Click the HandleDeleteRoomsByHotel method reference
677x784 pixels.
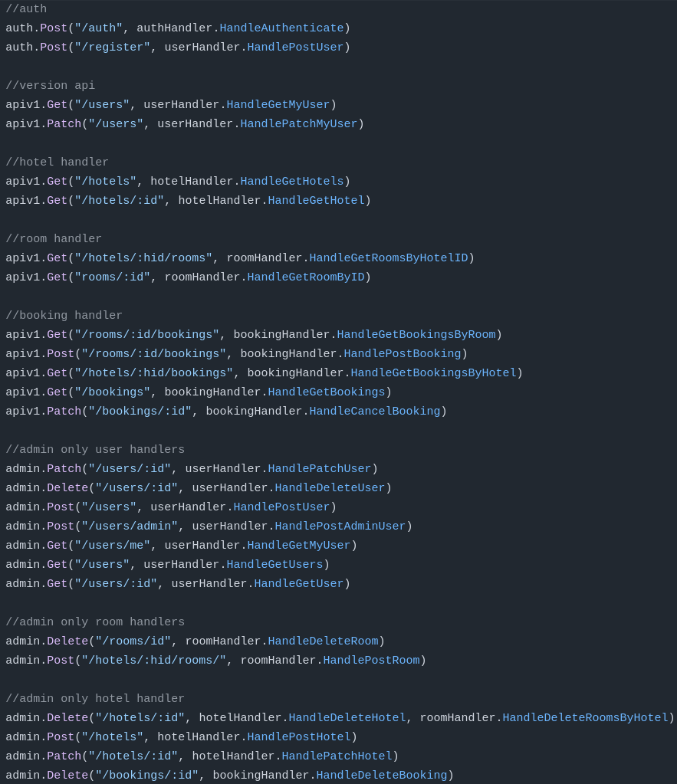point(586,718)
